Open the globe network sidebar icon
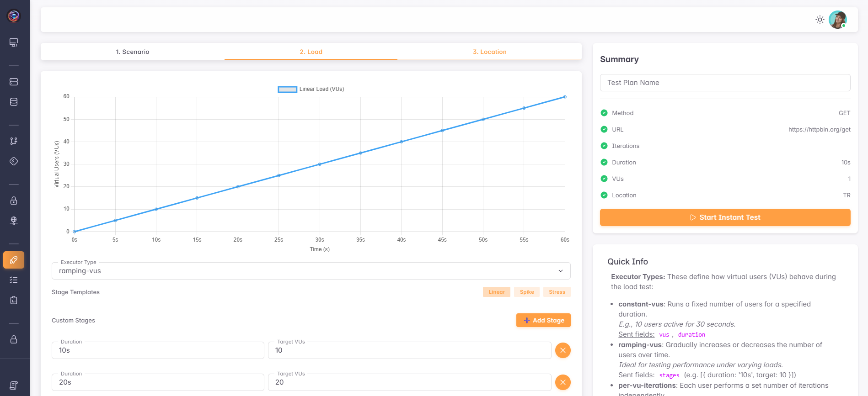The image size is (868, 396). (14, 221)
